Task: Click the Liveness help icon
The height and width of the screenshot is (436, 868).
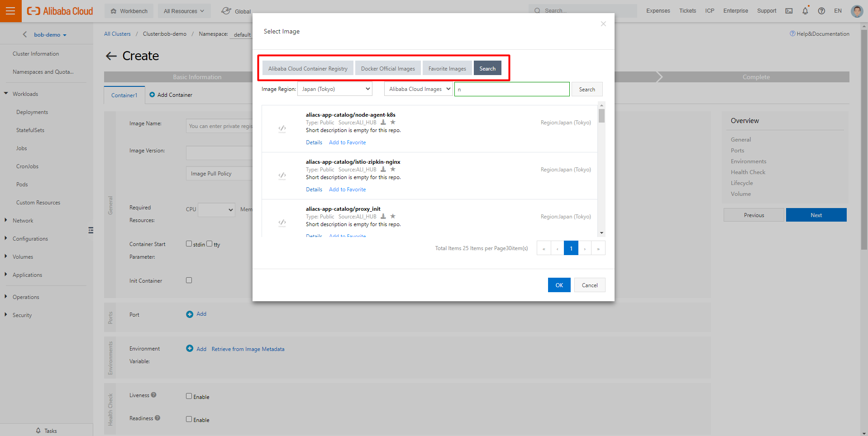Action: pos(154,395)
